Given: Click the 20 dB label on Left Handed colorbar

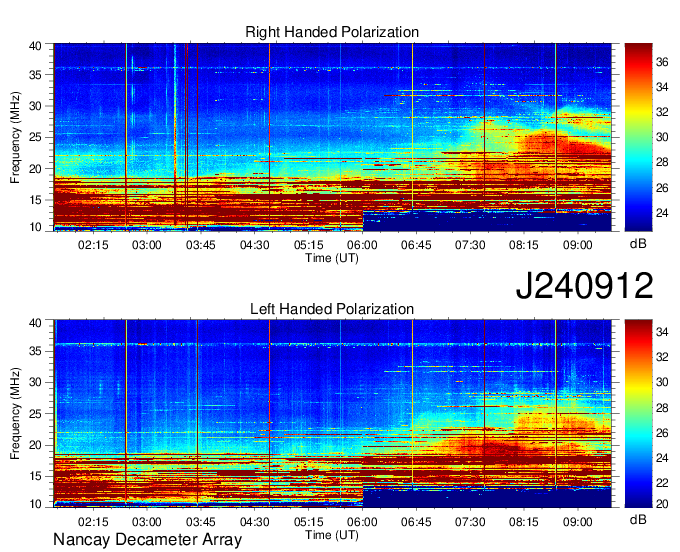Looking at the screenshot, I should [662, 503].
